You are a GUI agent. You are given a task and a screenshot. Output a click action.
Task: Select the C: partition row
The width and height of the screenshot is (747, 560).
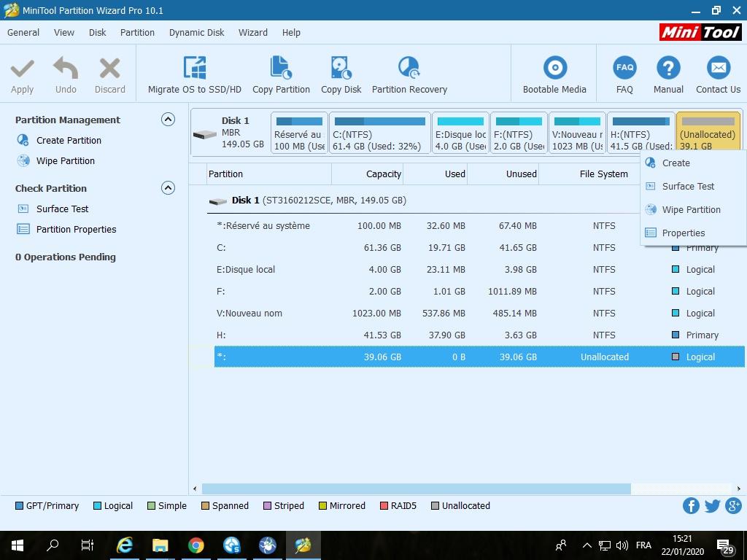pos(479,248)
